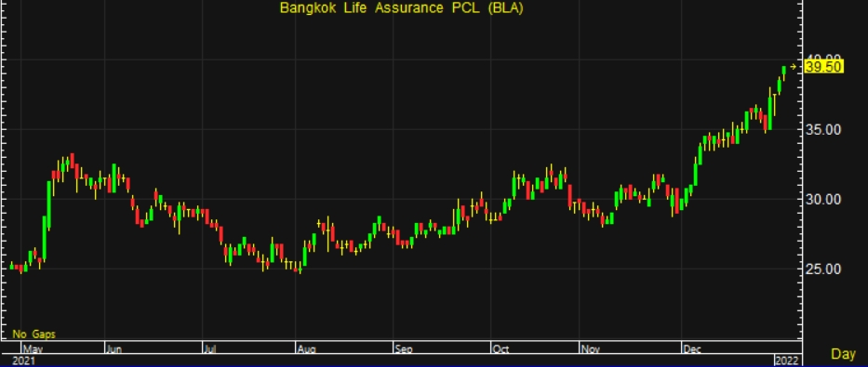
Task: Click the yellow last-price arrow marker
Action: [x=794, y=67]
